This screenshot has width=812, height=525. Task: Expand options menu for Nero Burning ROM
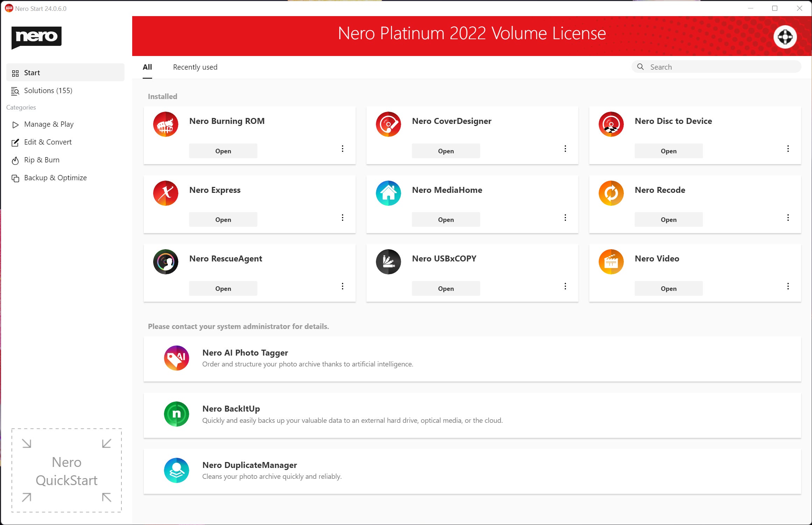[343, 149]
